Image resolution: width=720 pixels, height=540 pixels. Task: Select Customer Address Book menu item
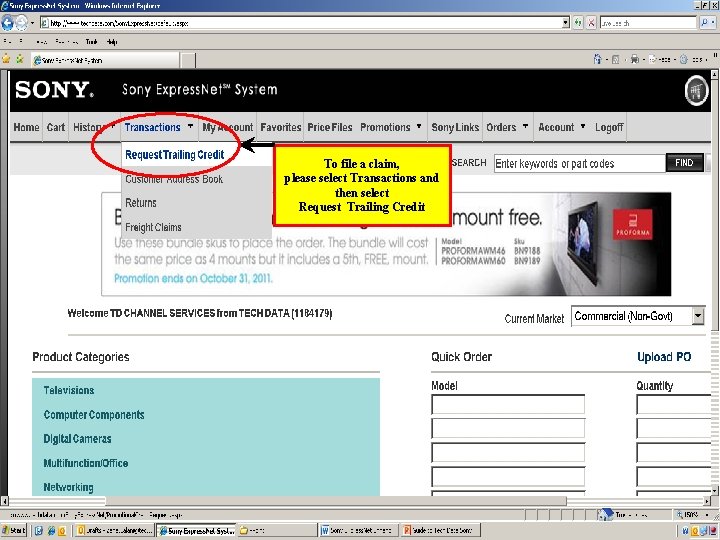tap(174, 179)
